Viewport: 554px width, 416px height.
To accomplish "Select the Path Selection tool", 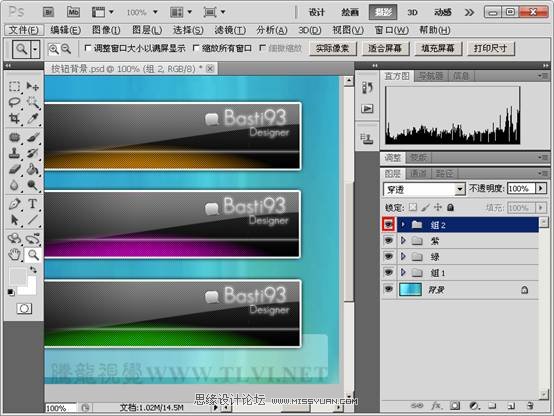I will point(14,220).
